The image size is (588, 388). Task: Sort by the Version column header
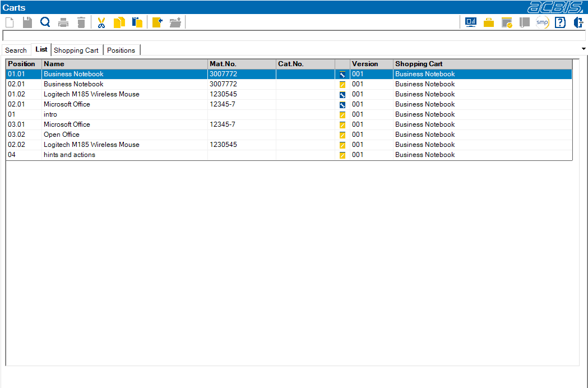pos(371,64)
